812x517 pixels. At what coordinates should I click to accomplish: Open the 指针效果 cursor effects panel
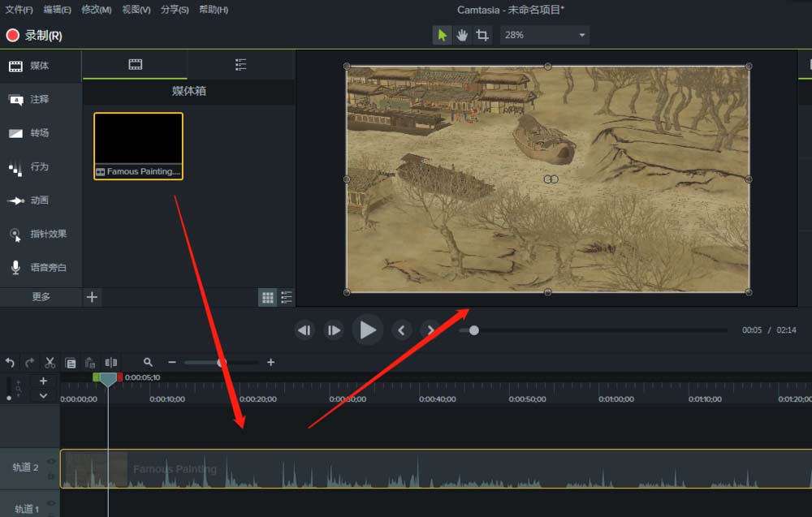tap(41, 234)
